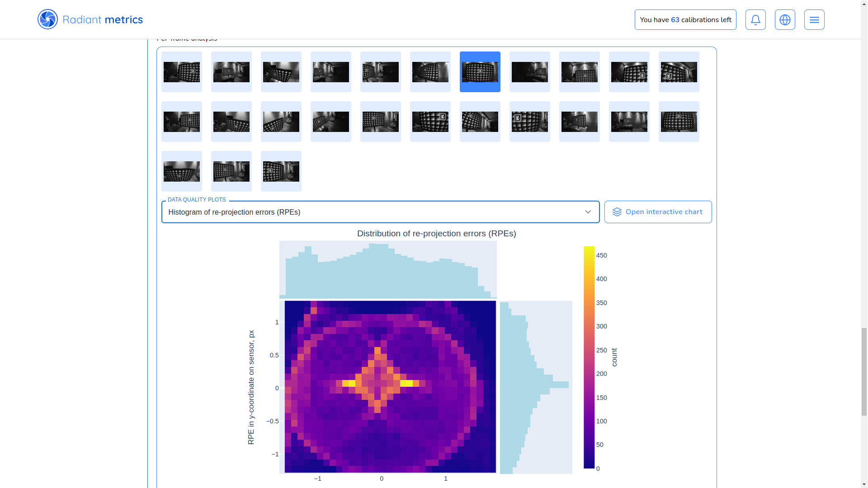Click the count colorbar scale
The width and height of the screenshot is (868, 488).
(589, 357)
